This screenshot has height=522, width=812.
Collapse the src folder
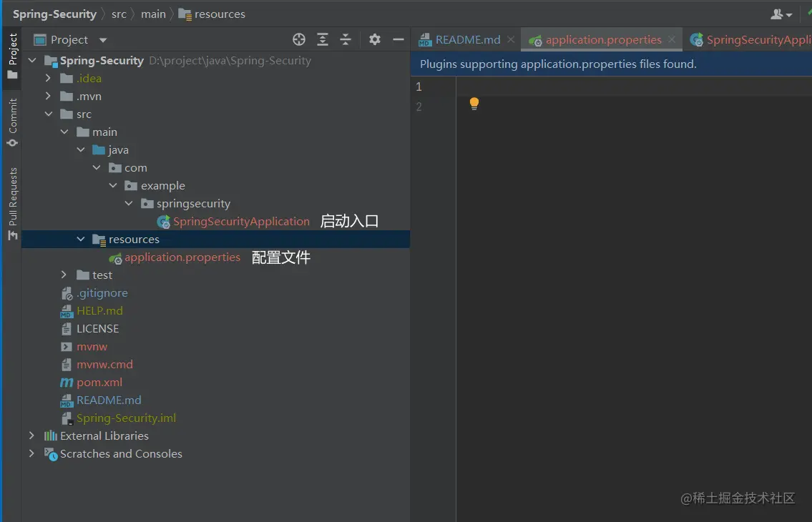pos(48,114)
